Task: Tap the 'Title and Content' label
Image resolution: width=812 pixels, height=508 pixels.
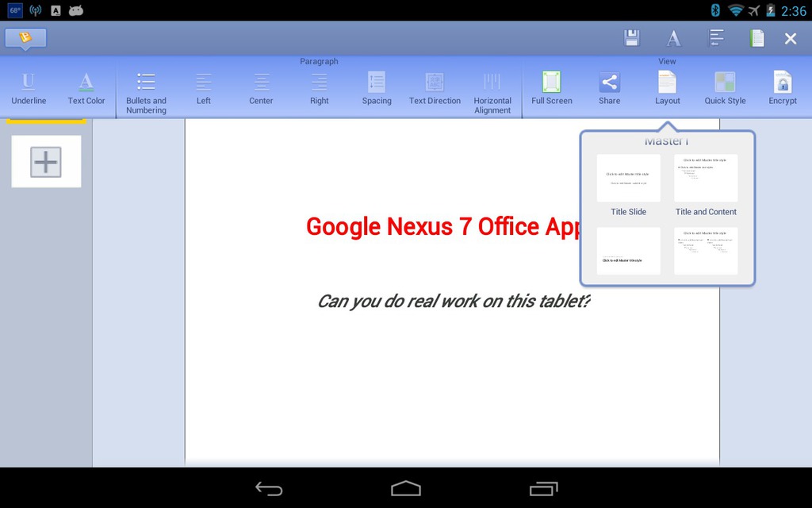Action: [x=706, y=211]
